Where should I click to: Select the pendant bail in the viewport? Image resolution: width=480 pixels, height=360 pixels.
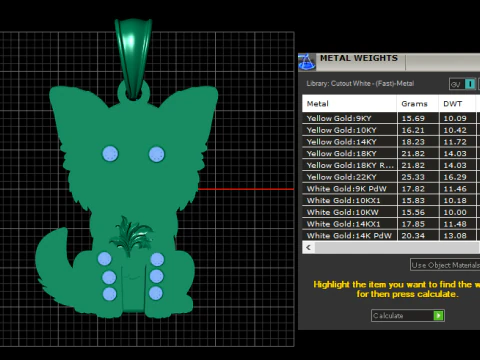coord(133,58)
